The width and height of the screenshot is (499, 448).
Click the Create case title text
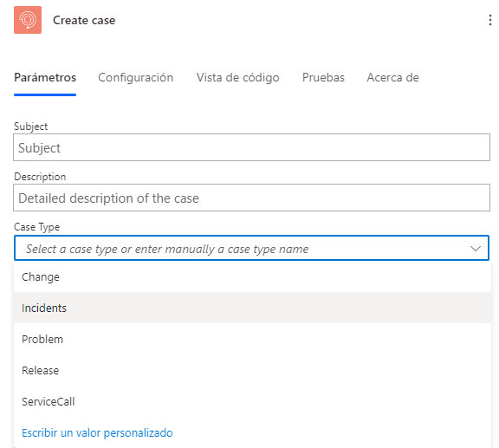[84, 21]
